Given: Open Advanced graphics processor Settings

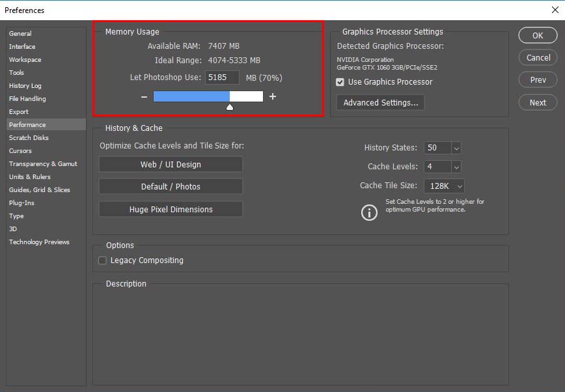Looking at the screenshot, I should 380,102.
